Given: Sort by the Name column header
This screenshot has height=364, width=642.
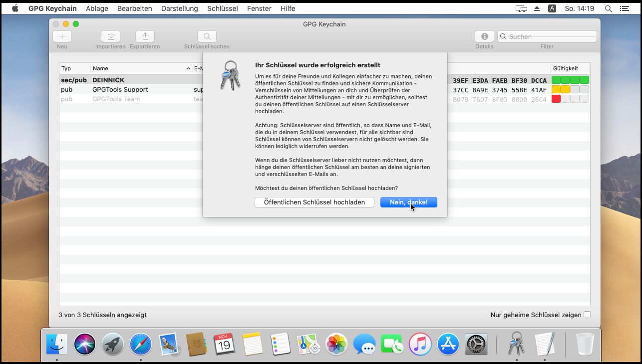Looking at the screenshot, I should coord(140,68).
